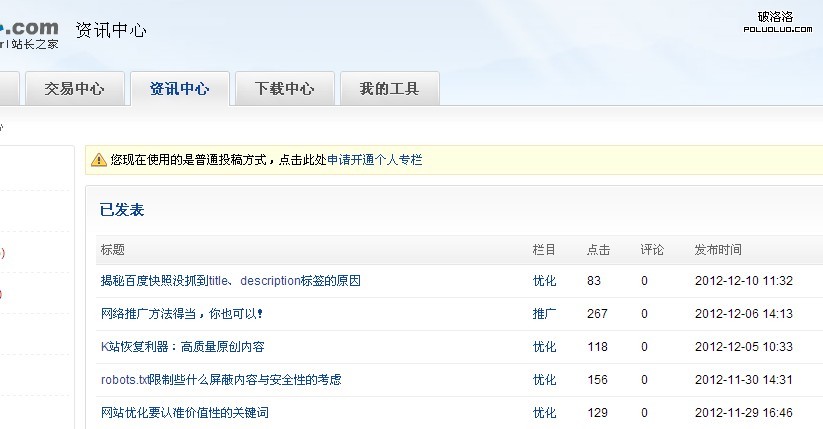Image resolution: width=823 pixels, height=429 pixels.
Task: Click the 点击 column header
Action: coord(598,250)
